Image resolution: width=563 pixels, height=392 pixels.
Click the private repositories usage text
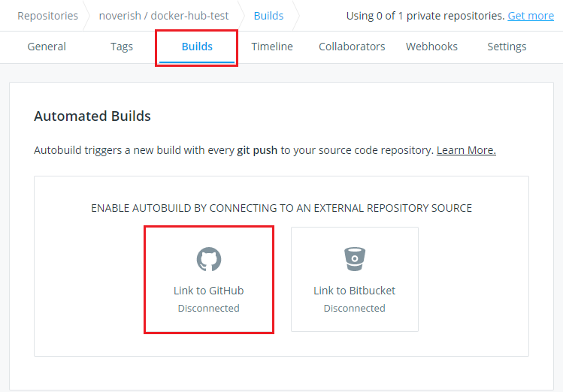425,16
